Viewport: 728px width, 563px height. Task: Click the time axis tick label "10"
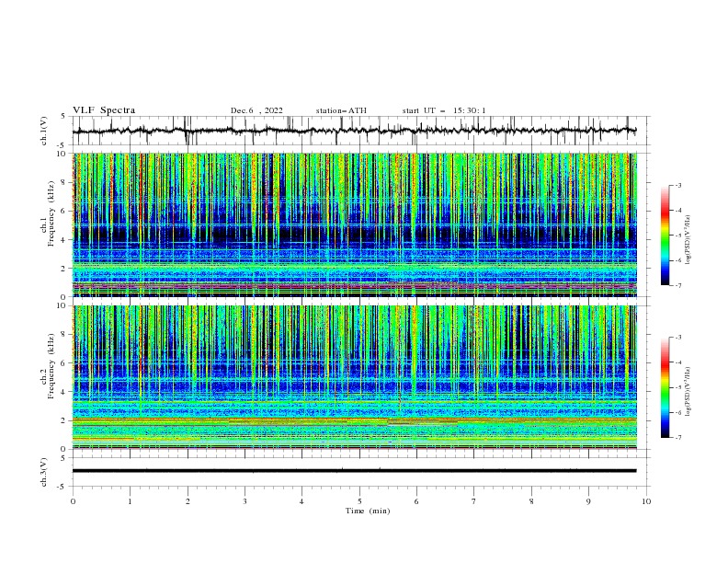(646, 501)
